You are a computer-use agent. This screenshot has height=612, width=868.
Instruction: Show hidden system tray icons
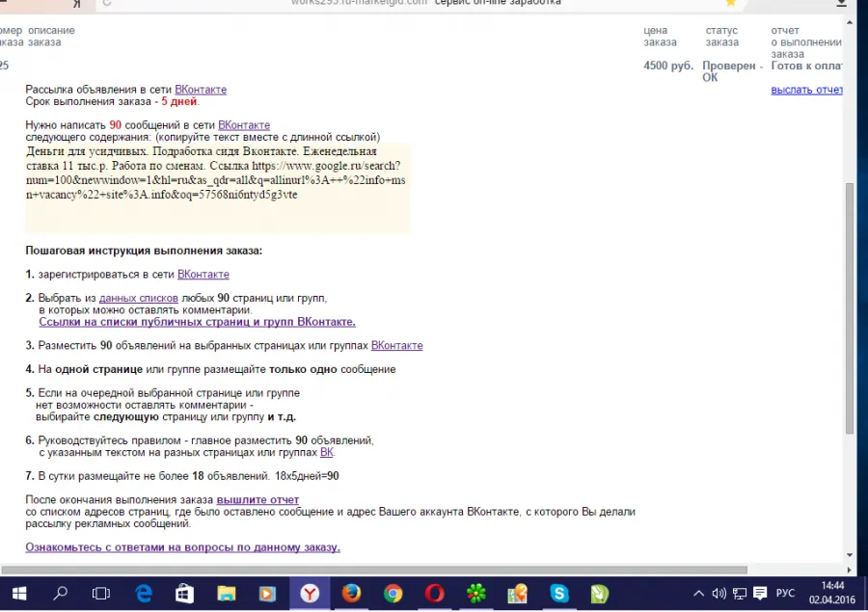click(698, 594)
